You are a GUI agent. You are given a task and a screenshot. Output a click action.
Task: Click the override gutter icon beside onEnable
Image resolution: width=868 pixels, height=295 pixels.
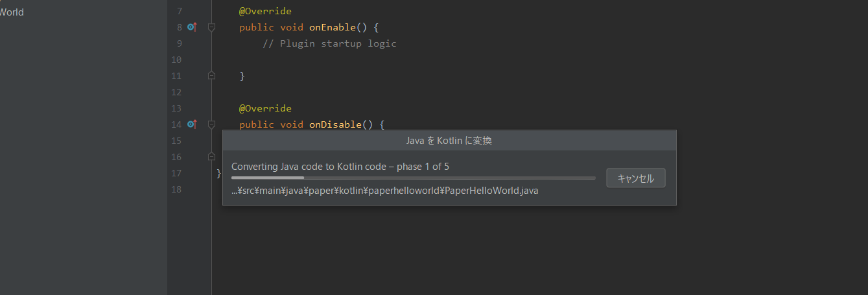tap(191, 27)
